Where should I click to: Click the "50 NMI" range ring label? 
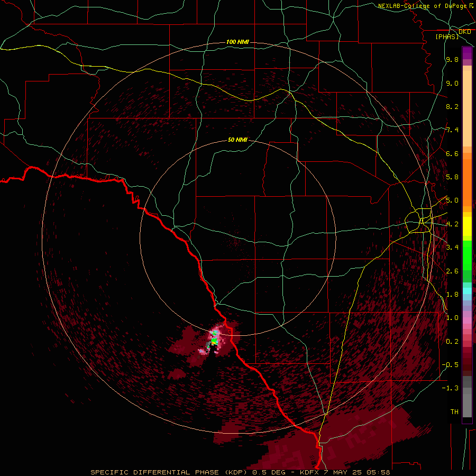pyautogui.click(x=237, y=140)
